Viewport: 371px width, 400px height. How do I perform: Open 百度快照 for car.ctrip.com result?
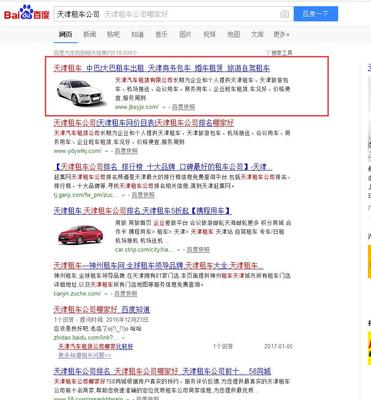198,250
